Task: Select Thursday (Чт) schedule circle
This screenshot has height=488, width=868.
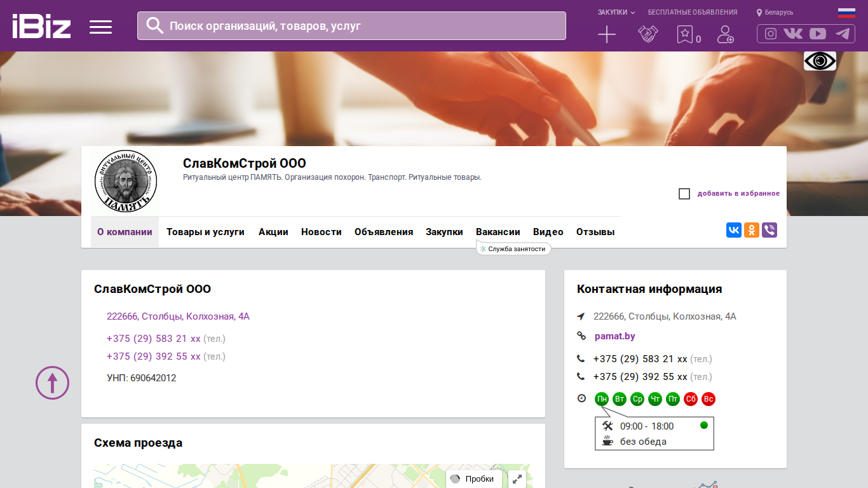Action: tap(655, 399)
